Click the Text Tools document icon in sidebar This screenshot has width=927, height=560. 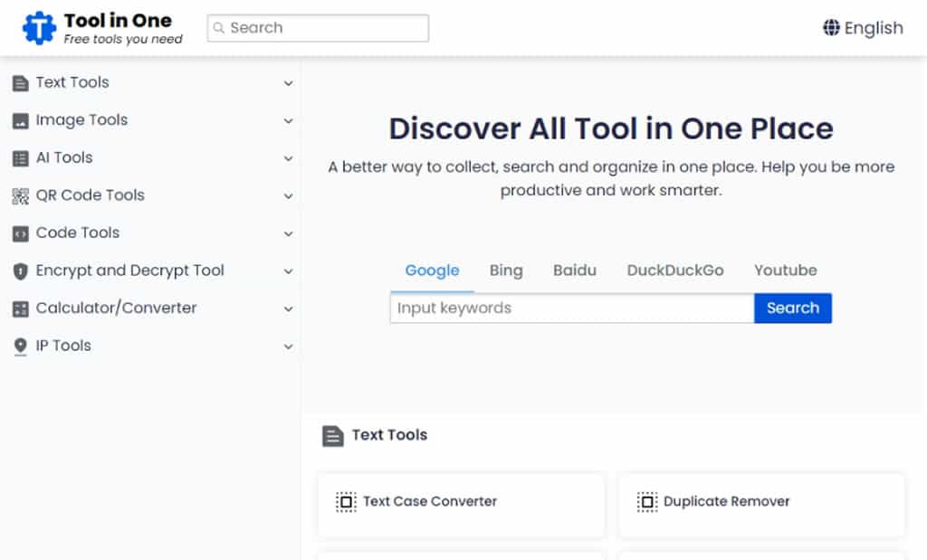coord(20,83)
